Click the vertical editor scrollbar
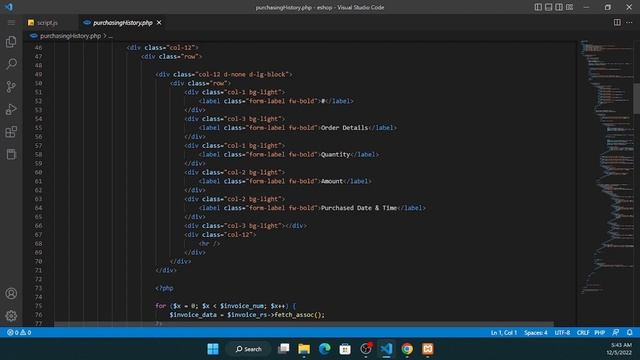Screen dimensions: 640x360 (636, 98)
